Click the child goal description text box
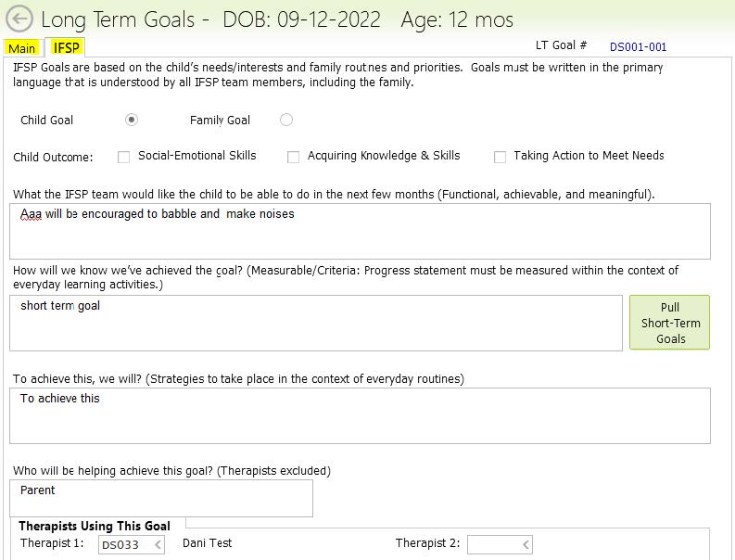Viewport: 735px width, 560px height. coord(360,231)
